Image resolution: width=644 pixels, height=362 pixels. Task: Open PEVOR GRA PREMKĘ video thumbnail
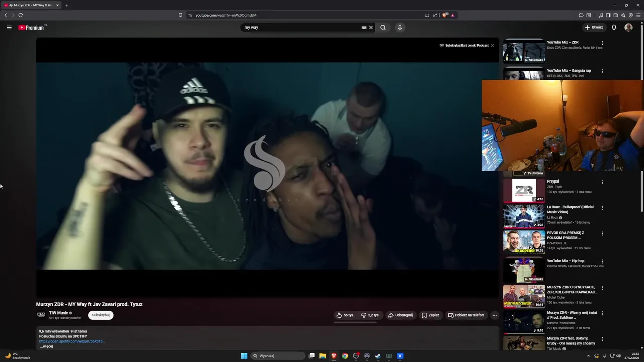click(x=524, y=242)
